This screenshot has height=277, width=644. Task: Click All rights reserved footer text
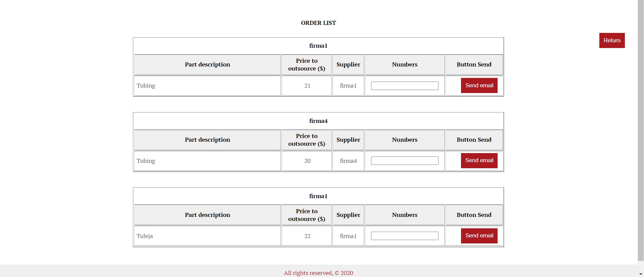click(318, 273)
